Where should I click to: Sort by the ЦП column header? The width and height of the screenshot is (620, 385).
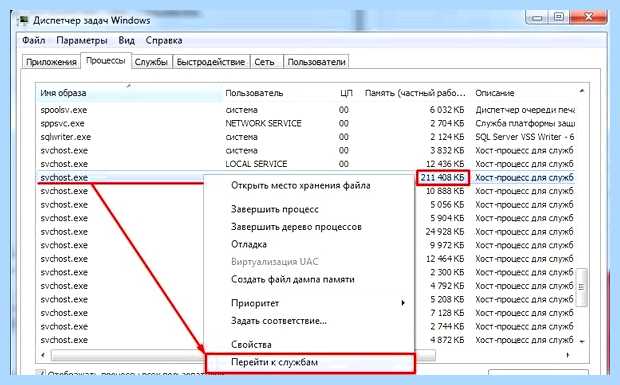(346, 93)
